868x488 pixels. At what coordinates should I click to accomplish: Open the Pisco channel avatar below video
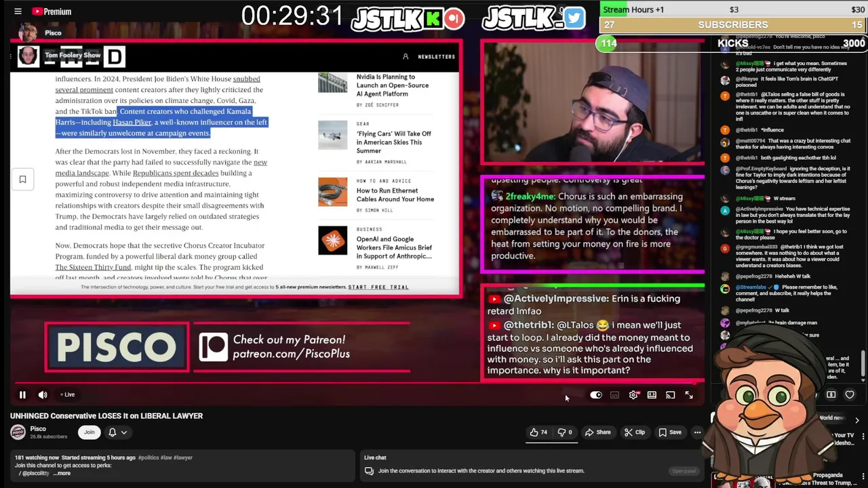[18, 432]
